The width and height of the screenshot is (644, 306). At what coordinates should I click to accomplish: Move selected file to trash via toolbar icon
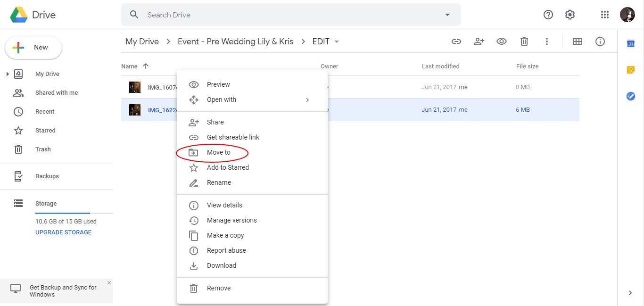coord(524,41)
